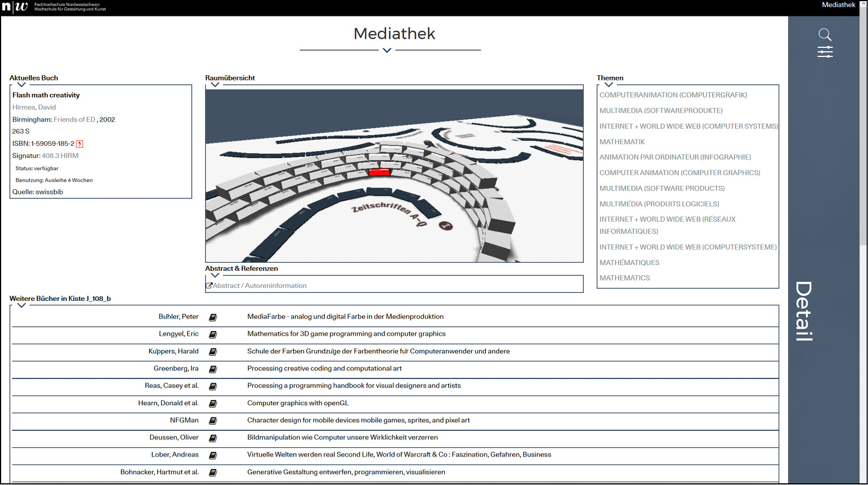The width and height of the screenshot is (868, 485).
Task: Select theme INTERNET + WORLD WIDE WEB (RÉSEAUX INFORMATIQUES)
Action: 668,225
